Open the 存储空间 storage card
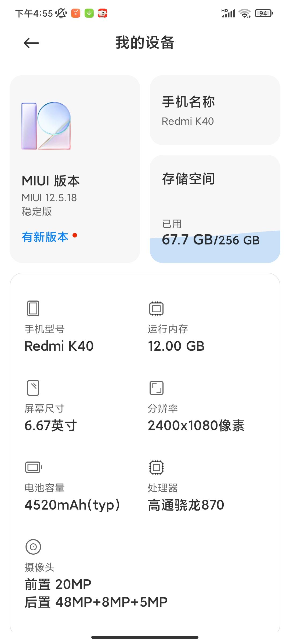290x644 pixels. pyautogui.click(x=215, y=209)
